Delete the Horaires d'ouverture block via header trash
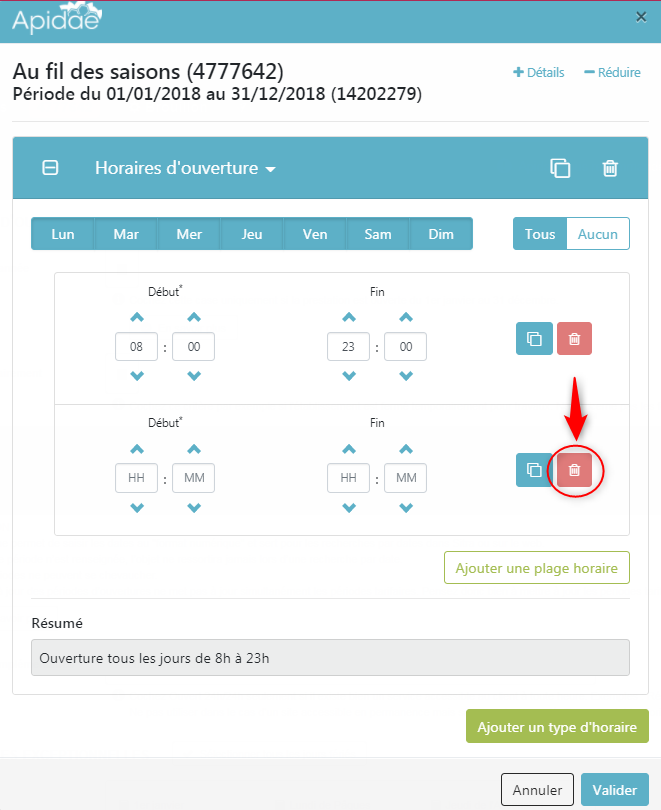This screenshot has width=661, height=810. pyautogui.click(x=610, y=168)
